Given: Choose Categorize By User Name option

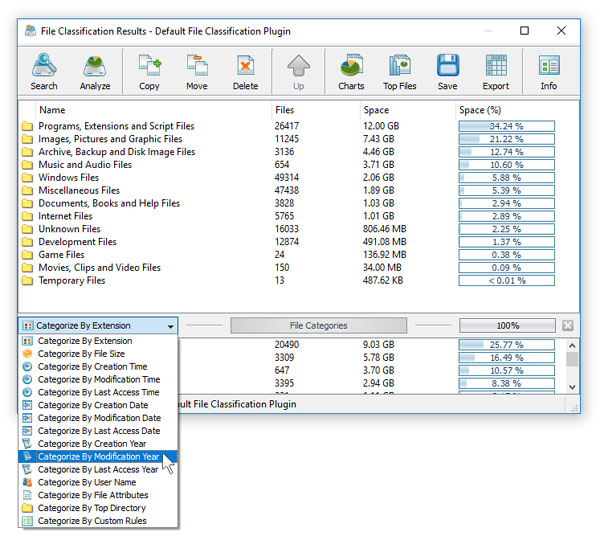Looking at the screenshot, I should click(x=98, y=482).
